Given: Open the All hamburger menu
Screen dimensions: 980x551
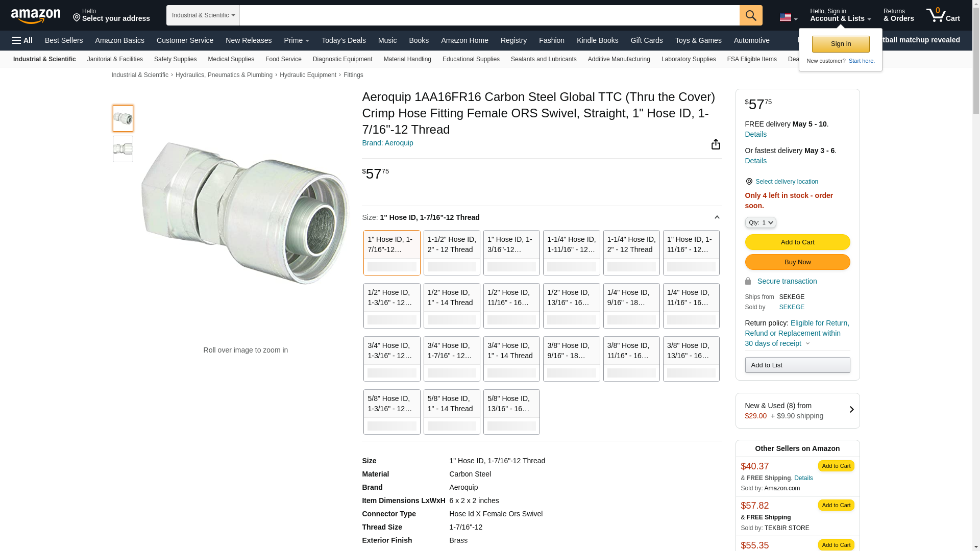Looking at the screenshot, I should pyautogui.click(x=22, y=40).
